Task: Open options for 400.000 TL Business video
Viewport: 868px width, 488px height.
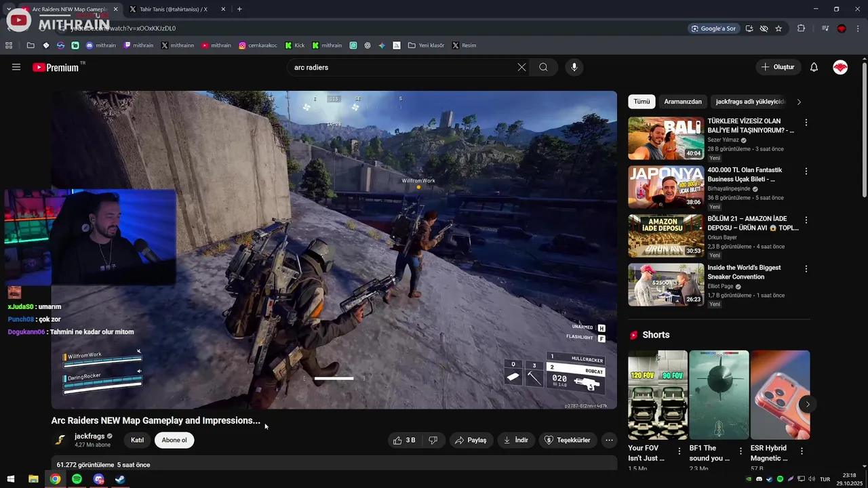Action: tap(806, 171)
